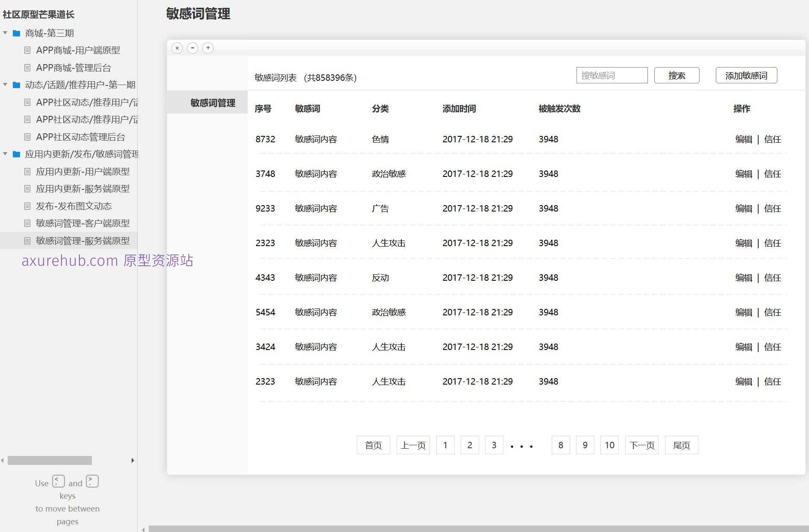Click the right arrow at sidebar bottom

point(132,461)
